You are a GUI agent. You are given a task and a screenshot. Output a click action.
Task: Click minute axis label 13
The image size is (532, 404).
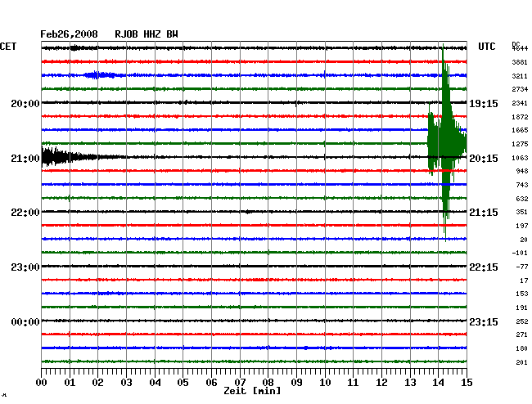click(410, 382)
